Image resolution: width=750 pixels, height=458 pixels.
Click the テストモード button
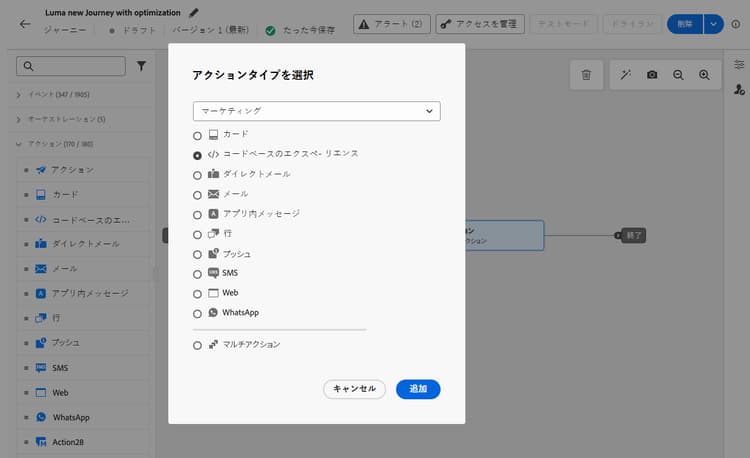coord(563,24)
